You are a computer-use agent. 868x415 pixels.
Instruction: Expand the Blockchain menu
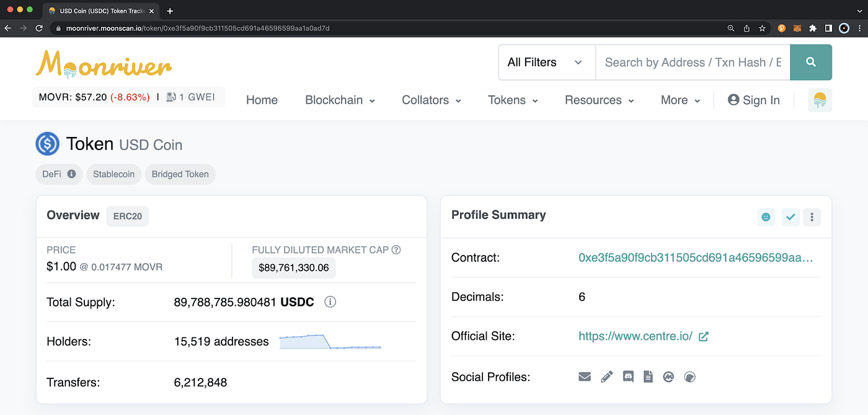point(339,100)
